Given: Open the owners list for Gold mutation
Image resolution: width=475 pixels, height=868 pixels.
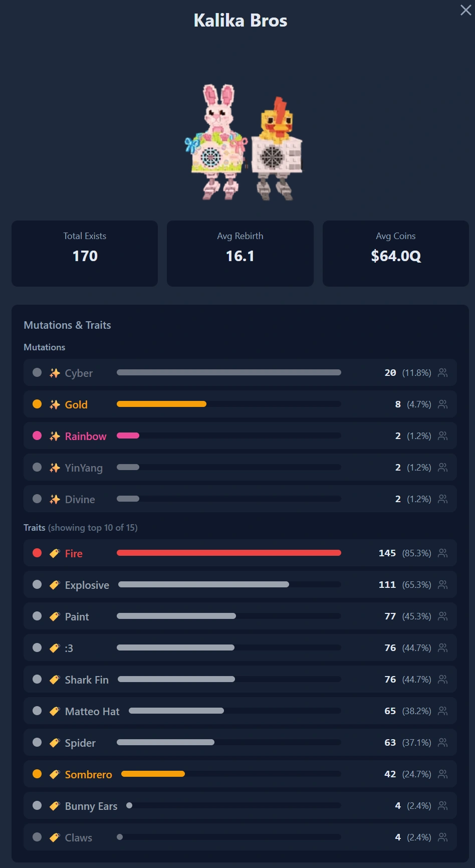Looking at the screenshot, I should click(x=442, y=404).
